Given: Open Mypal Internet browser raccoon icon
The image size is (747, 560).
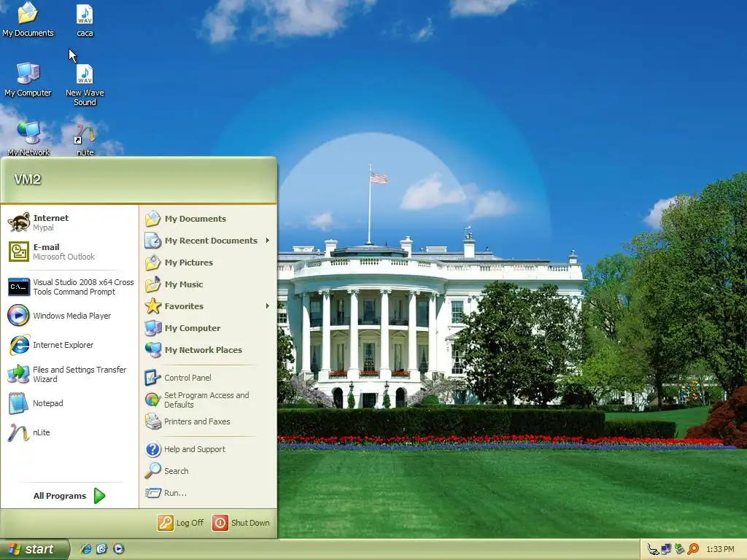Looking at the screenshot, I should pyautogui.click(x=19, y=222).
